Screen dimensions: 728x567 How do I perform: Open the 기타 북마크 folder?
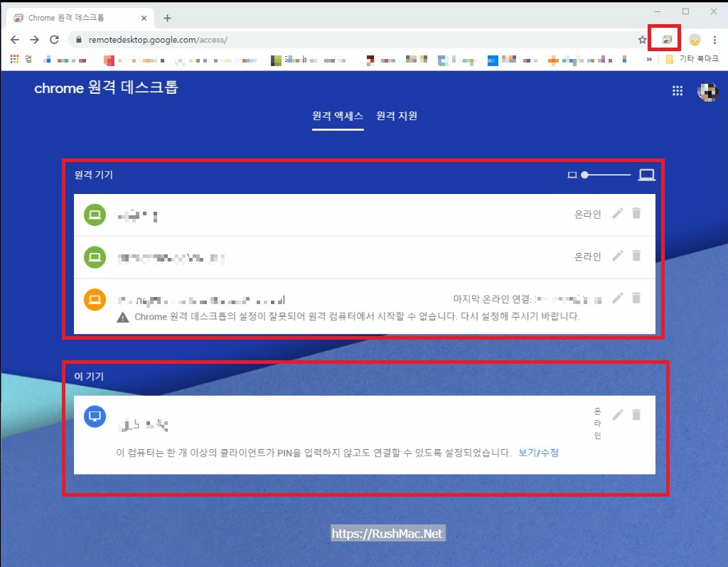692,59
